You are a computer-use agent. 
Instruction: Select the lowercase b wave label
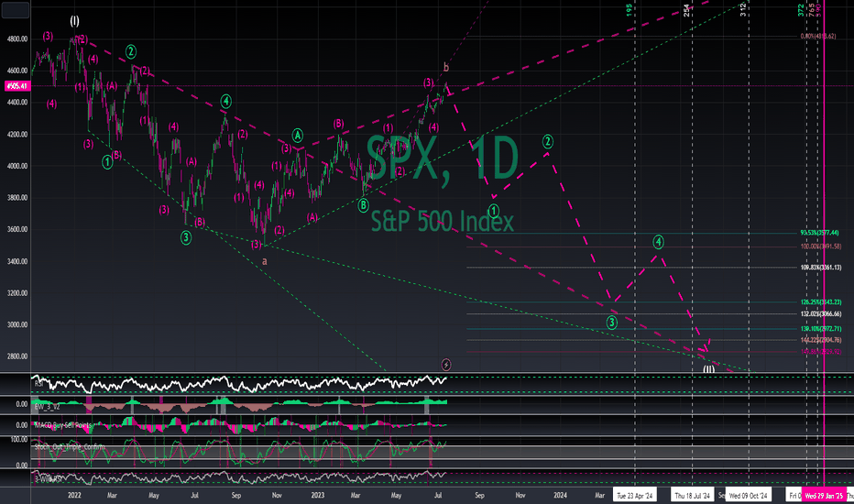click(446, 68)
